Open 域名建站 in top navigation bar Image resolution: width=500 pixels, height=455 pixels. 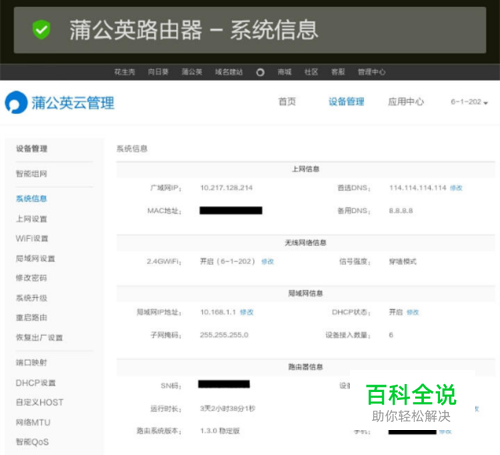pyautogui.click(x=229, y=72)
